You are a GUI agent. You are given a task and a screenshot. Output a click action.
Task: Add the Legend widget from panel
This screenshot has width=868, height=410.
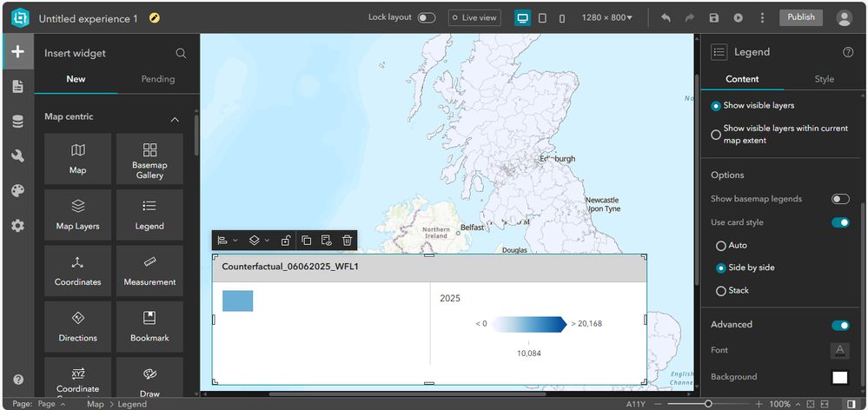149,215
